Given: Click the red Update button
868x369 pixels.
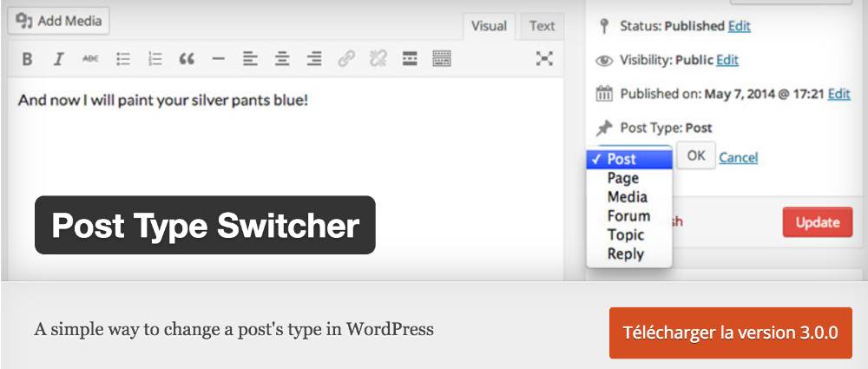Looking at the screenshot, I should (818, 222).
